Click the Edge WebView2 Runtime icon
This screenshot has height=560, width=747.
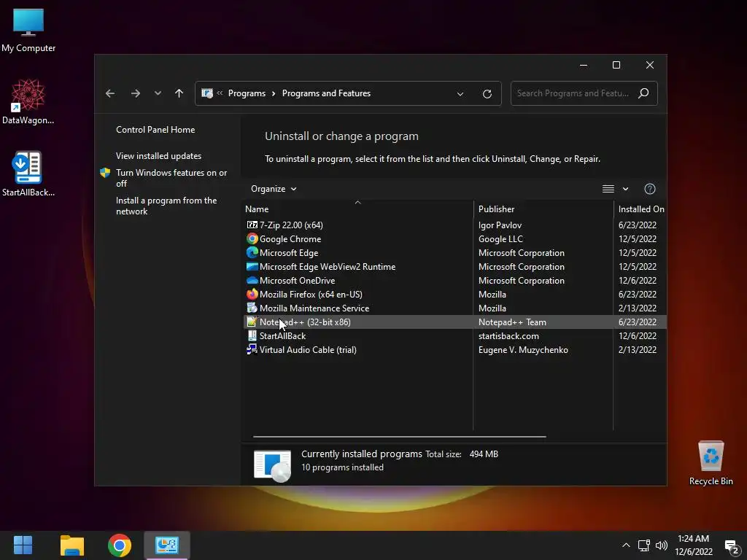coord(252,266)
